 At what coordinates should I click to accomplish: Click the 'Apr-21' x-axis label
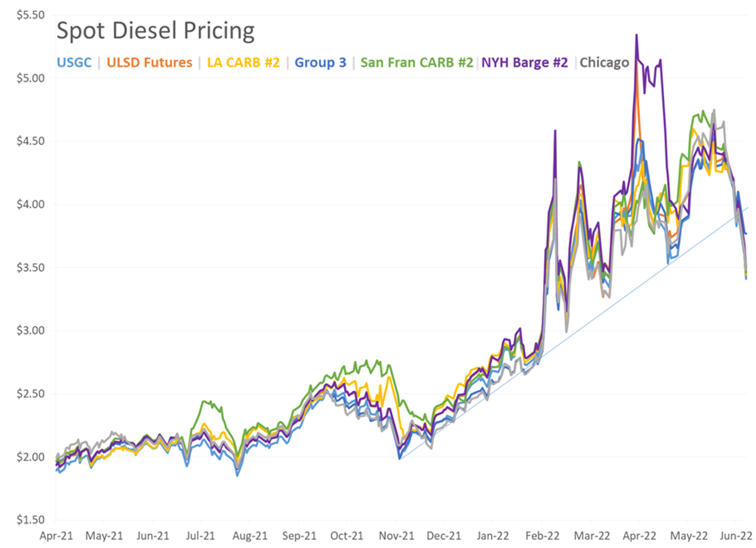click(x=56, y=536)
